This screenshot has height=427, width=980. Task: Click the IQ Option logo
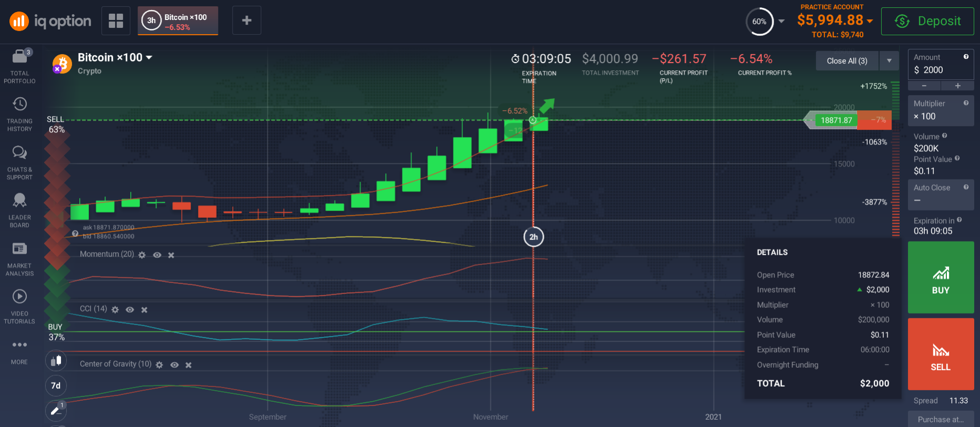pos(50,21)
